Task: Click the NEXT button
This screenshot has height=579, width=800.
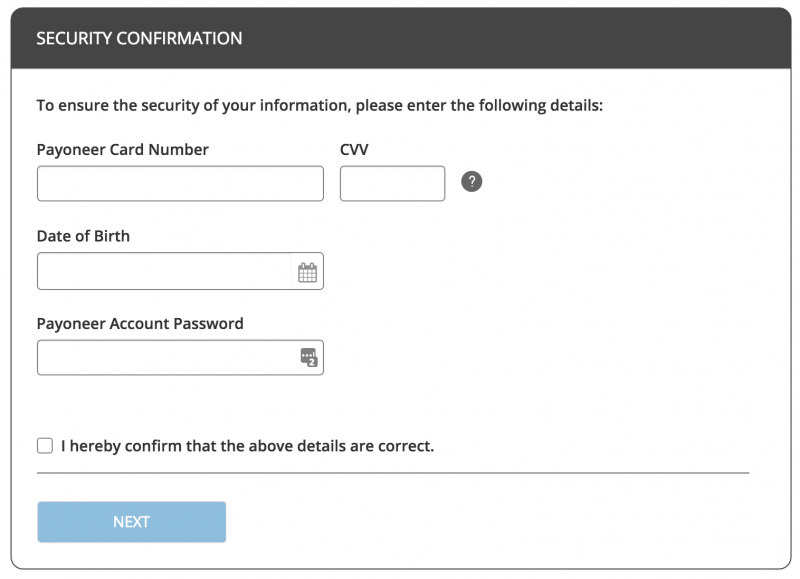Action: tap(132, 521)
